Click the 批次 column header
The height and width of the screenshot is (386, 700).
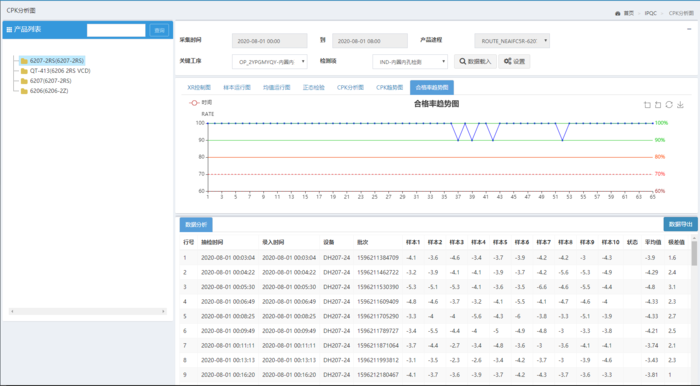[362, 242]
